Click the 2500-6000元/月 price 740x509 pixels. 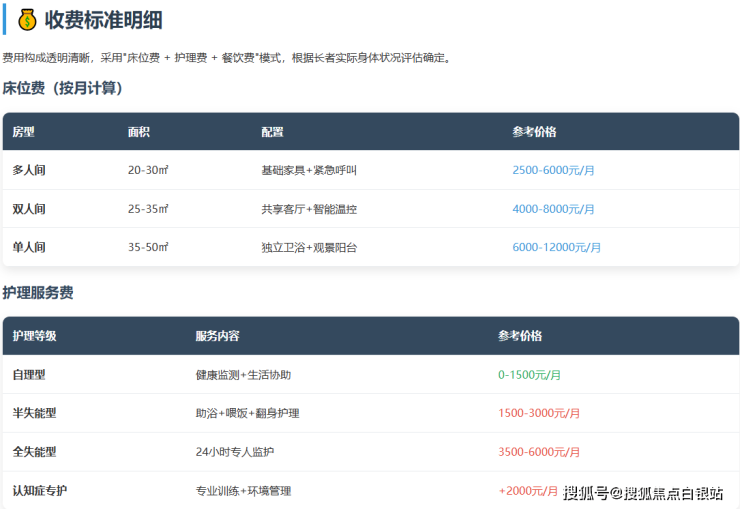coord(553,170)
